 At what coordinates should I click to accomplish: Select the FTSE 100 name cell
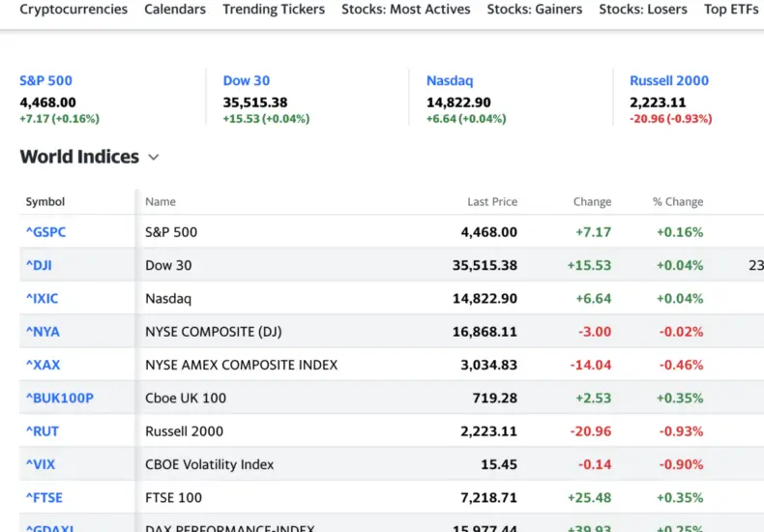pyautogui.click(x=173, y=497)
